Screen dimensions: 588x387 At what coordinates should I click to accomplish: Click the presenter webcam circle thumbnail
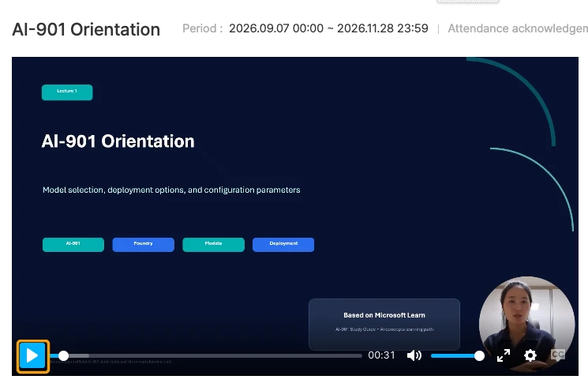(527, 325)
